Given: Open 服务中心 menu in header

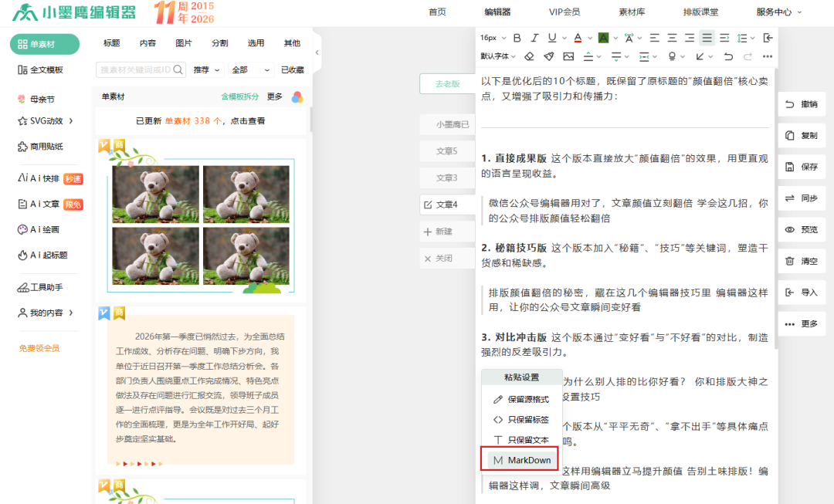Looking at the screenshot, I should (x=778, y=12).
